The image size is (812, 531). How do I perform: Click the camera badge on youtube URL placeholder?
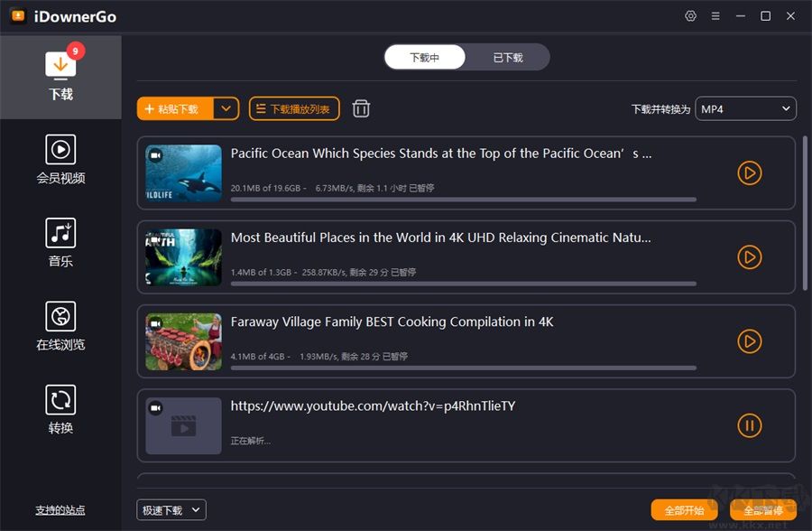tap(155, 408)
